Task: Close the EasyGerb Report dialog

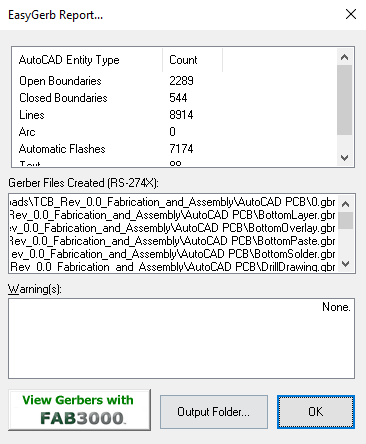Action: tap(351, 14)
